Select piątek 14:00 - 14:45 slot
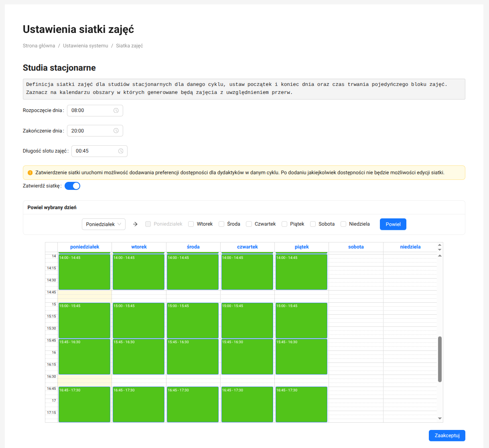 pyautogui.click(x=301, y=272)
